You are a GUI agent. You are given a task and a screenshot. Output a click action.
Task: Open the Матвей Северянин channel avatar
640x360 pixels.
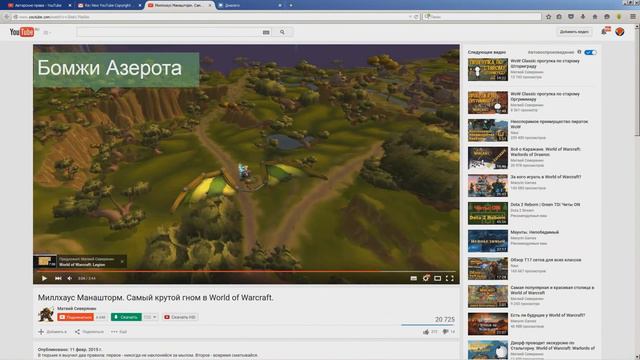click(x=46, y=314)
